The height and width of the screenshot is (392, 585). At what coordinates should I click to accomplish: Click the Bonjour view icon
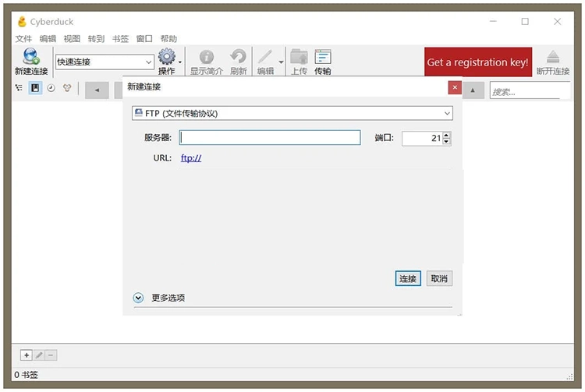click(x=67, y=88)
